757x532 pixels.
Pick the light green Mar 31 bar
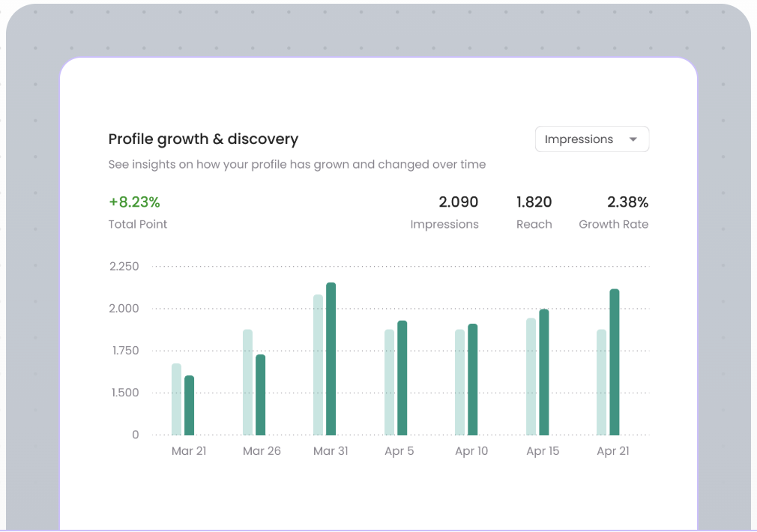[x=318, y=365]
